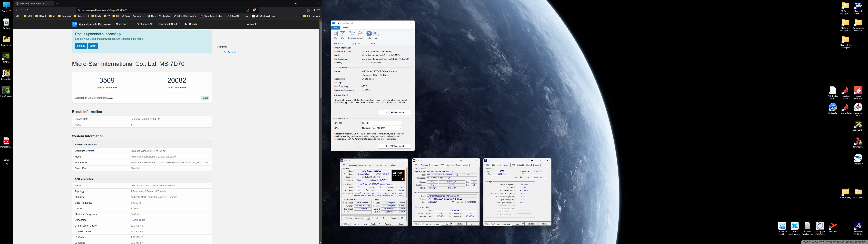This screenshot has width=868, height=244.
Task: Switch to SPD tab in CPU-Z Memory window
Action: 513,165
